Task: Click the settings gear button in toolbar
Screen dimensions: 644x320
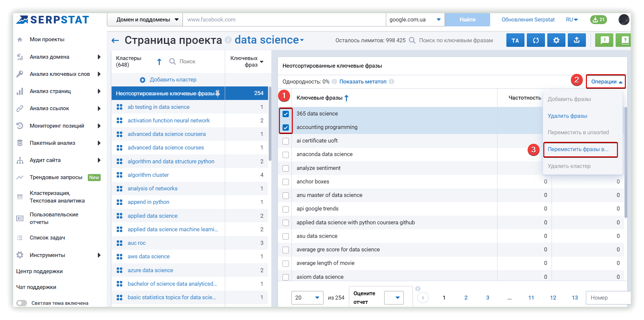Action: [x=556, y=40]
